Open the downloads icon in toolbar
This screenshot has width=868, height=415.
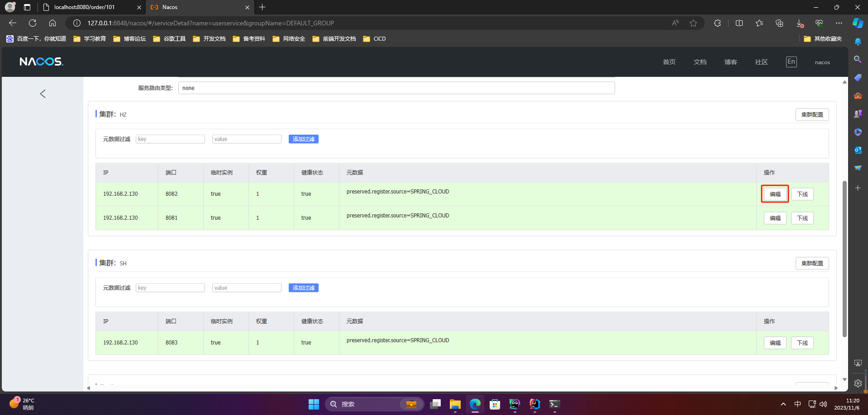click(799, 23)
